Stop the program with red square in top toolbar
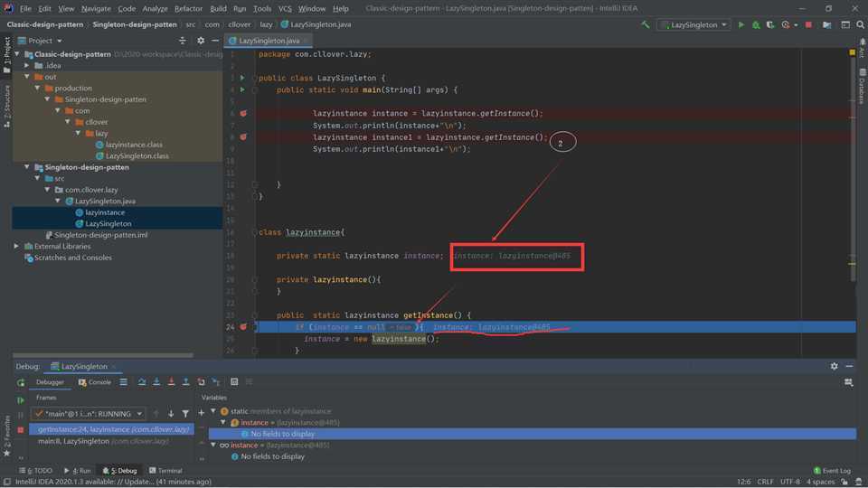 (808, 24)
